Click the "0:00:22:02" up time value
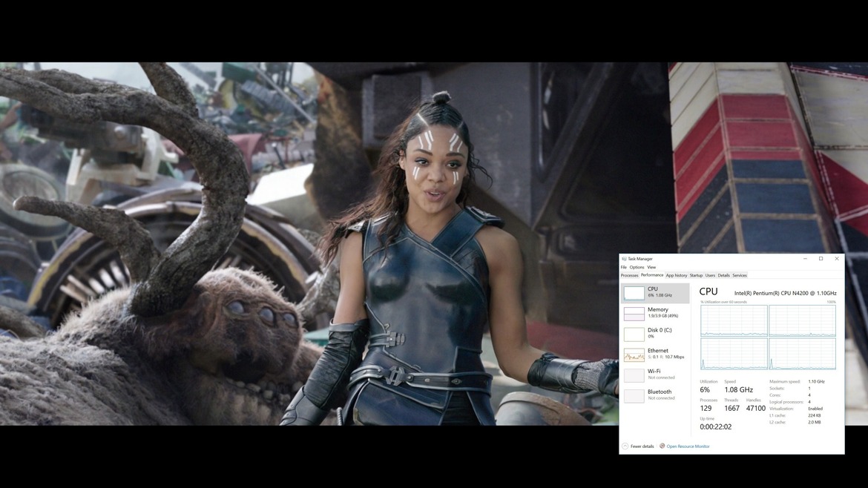The image size is (868, 488). 716,427
